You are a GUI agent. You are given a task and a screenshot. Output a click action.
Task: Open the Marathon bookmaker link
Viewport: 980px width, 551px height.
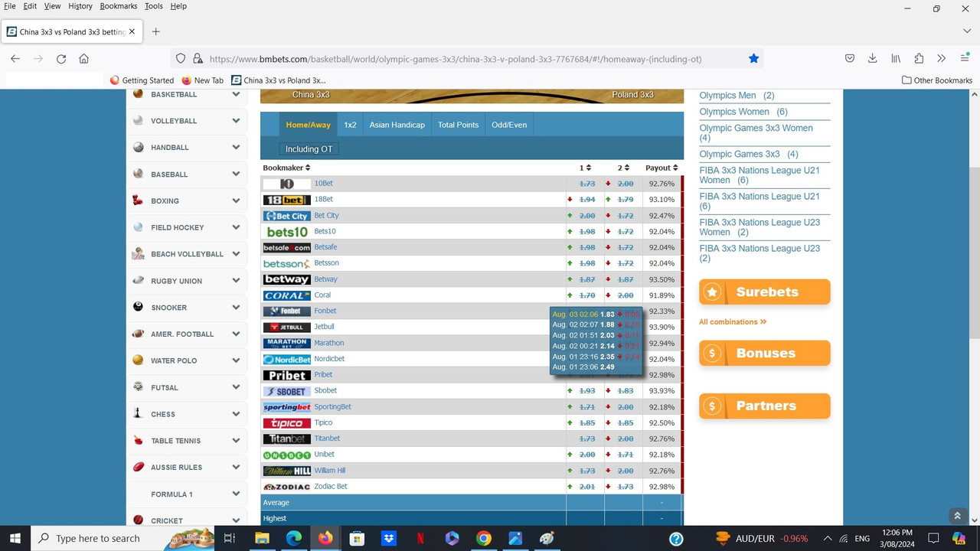[x=329, y=343]
